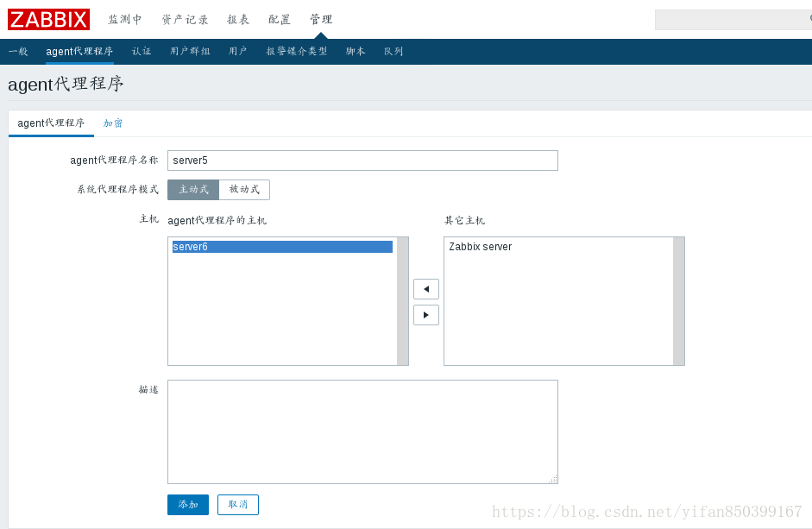Go to 用户 submenu
The height and width of the screenshot is (529, 812).
pos(237,51)
